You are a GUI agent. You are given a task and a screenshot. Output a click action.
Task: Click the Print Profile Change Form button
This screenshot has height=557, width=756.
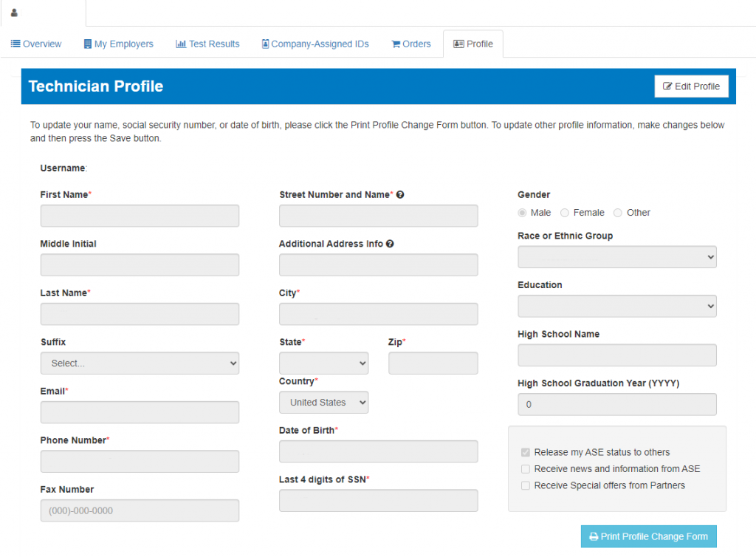(x=648, y=537)
